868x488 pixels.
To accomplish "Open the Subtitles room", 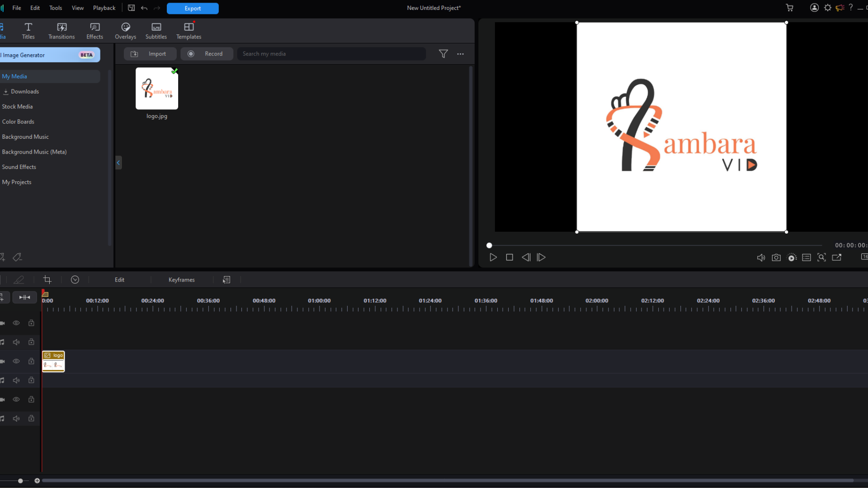I will [x=156, y=31].
